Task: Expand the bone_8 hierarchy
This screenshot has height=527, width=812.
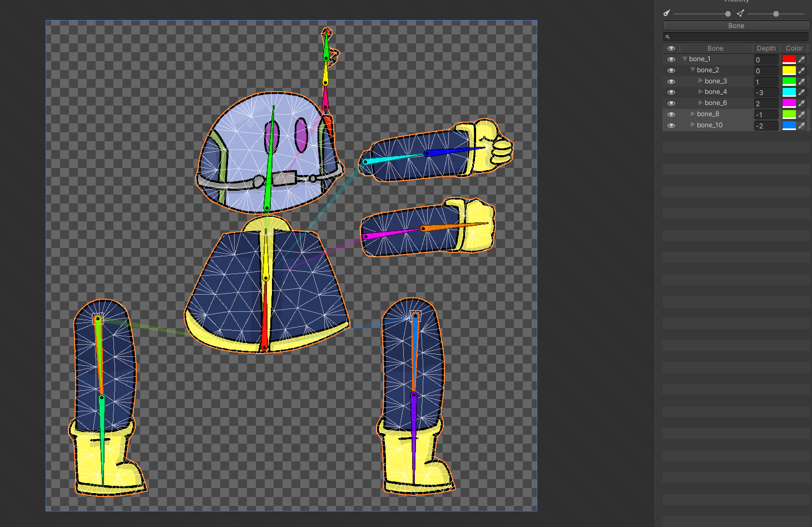Action: click(x=692, y=114)
